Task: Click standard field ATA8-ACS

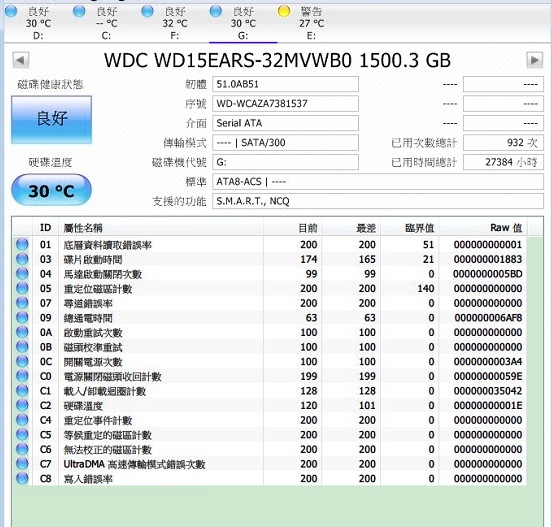Action: pyautogui.click(x=378, y=182)
